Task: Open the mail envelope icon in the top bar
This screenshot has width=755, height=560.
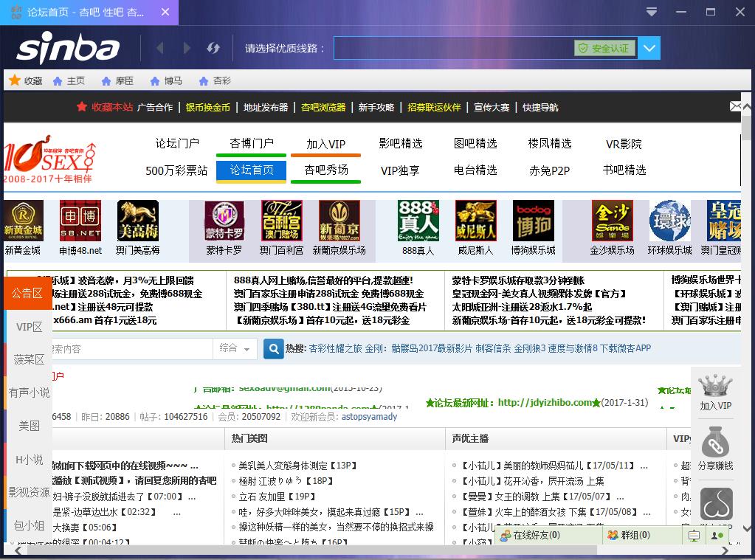Action: [x=735, y=106]
